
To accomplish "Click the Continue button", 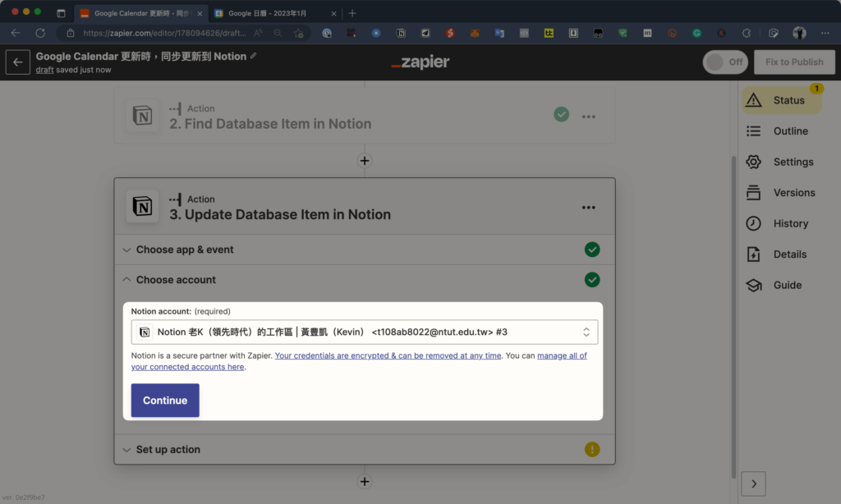I will point(165,401).
